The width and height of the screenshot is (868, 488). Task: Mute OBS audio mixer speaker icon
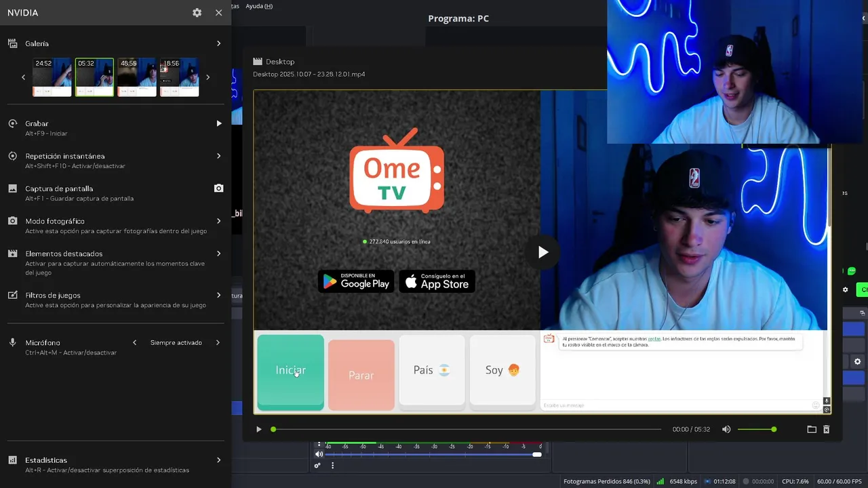point(319,454)
